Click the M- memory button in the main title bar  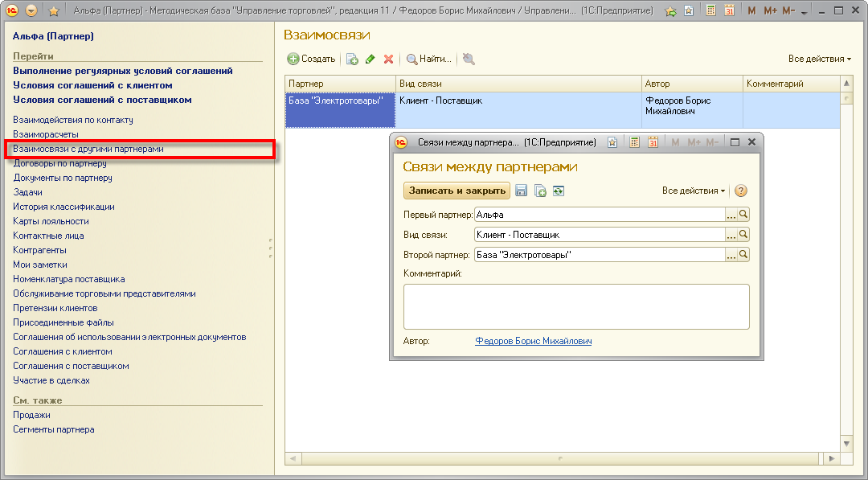click(788, 10)
